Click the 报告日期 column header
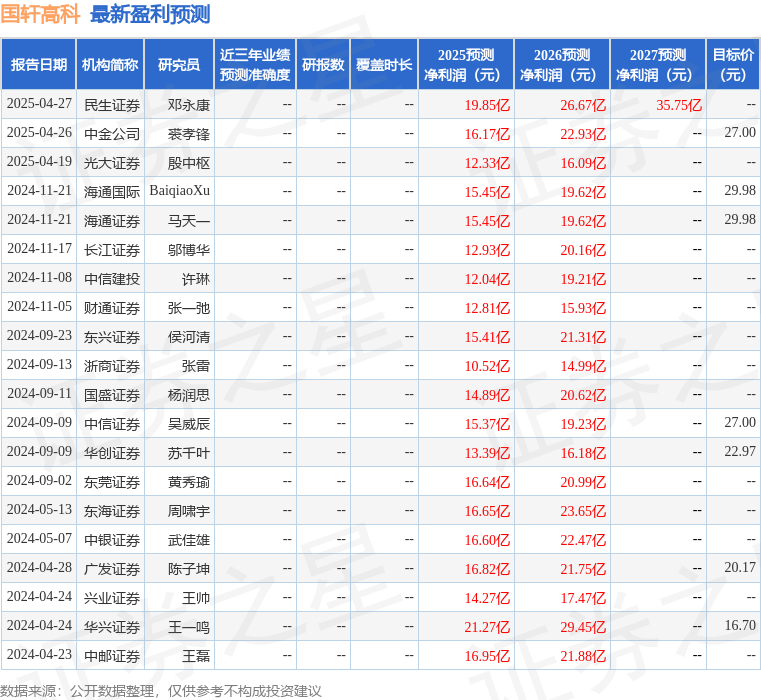The image size is (761, 700). coord(38,65)
